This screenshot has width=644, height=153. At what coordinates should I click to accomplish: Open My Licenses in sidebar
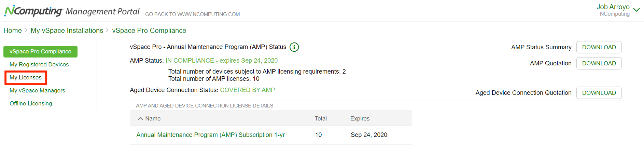tap(26, 78)
